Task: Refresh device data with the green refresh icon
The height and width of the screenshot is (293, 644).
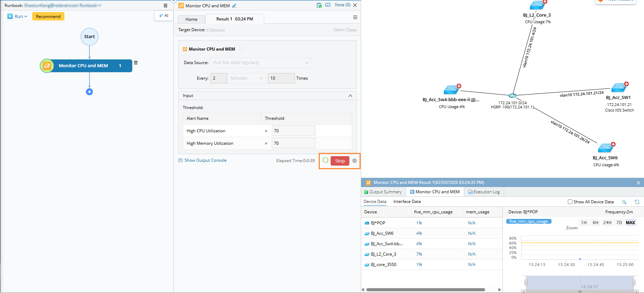Action: [637, 202]
